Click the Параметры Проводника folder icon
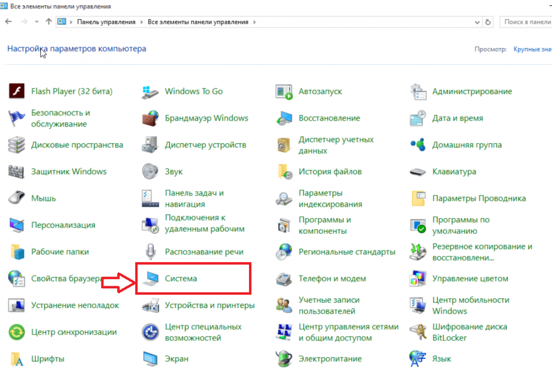This screenshot has width=552, height=392. tap(418, 198)
